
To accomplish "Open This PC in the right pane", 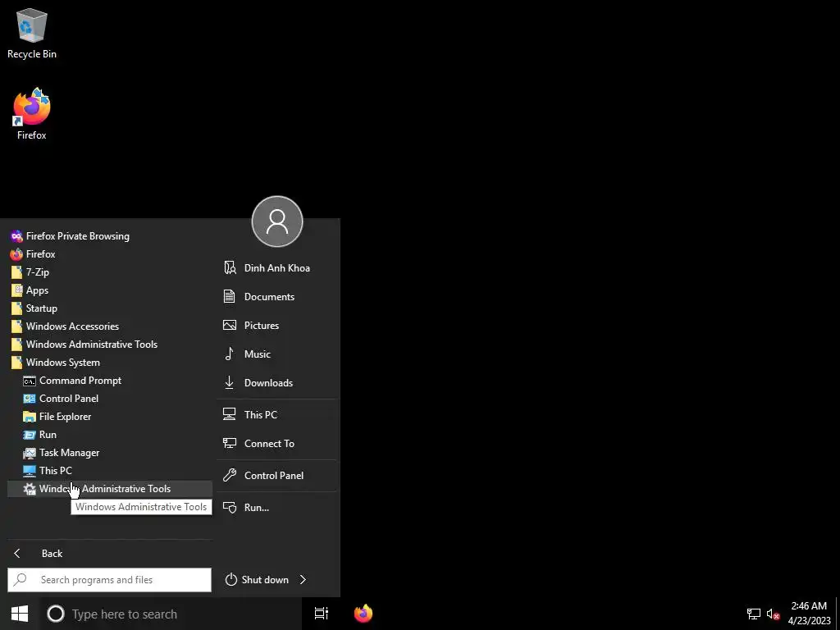I will click(x=277, y=414).
